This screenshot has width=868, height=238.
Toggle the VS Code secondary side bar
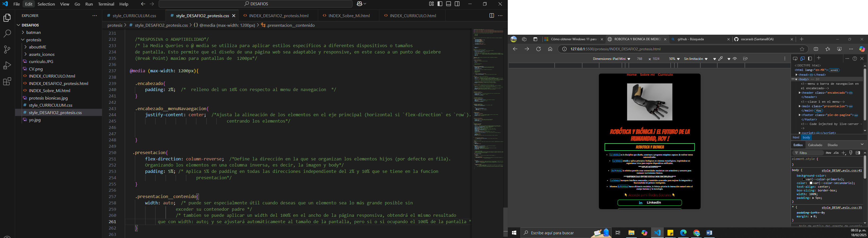pos(457,4)
